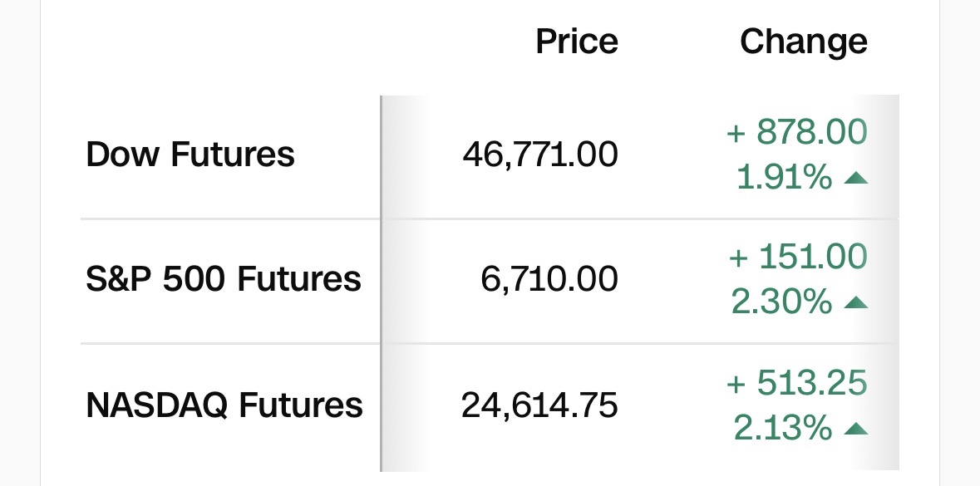Click the 1.91% Dow percent change
Image resolution: width=980 pixels, height=486 pixels.
tap(784, 177)
